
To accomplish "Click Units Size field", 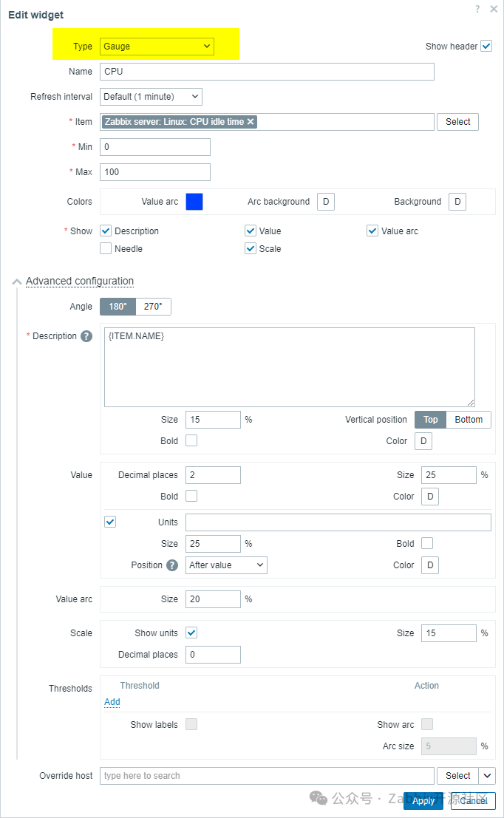I will pos(213,544).
